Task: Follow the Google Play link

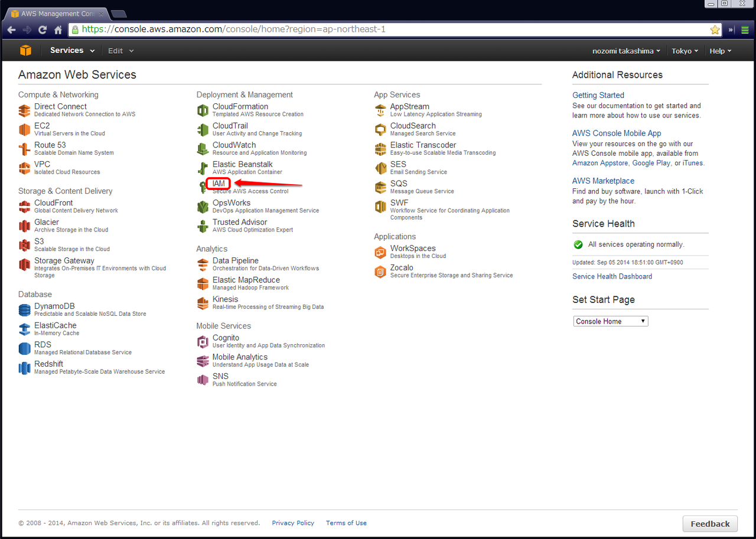Action: tap(651, 163)
